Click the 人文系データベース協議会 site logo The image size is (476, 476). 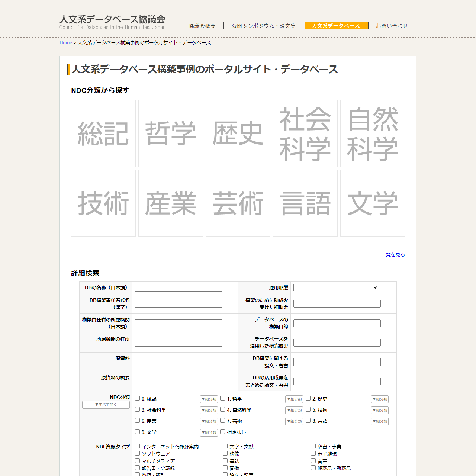pyautogui.click(x=112, y=22)
